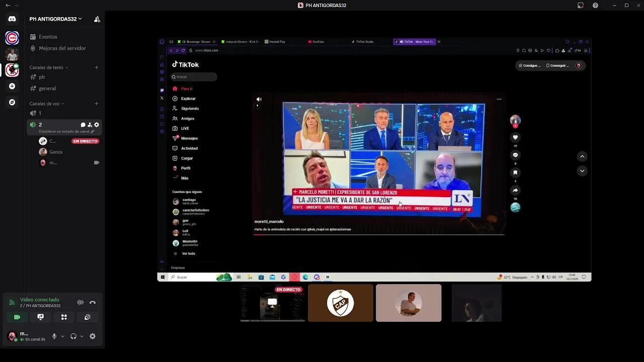Open Discover servers compass icon

click(12, 102)
